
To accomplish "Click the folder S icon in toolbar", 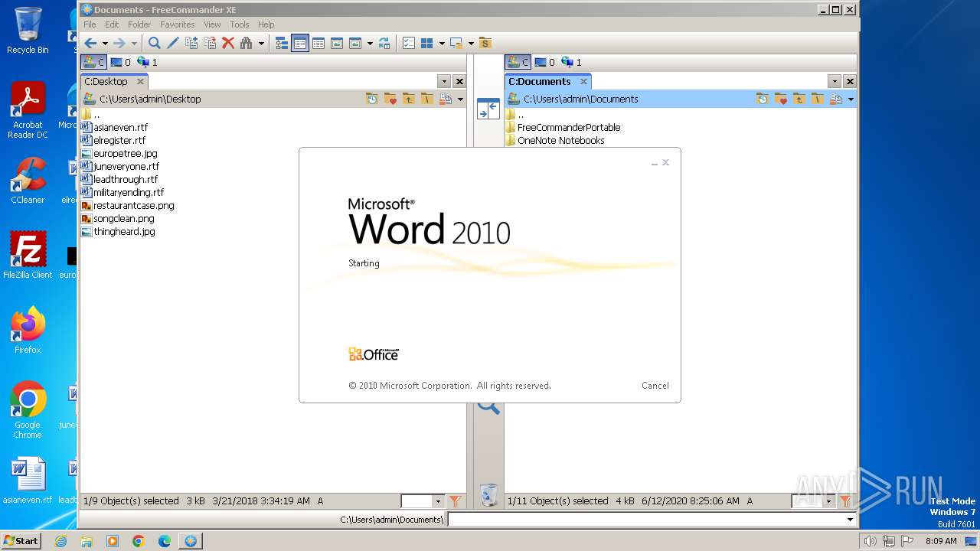I will point(485,44).
